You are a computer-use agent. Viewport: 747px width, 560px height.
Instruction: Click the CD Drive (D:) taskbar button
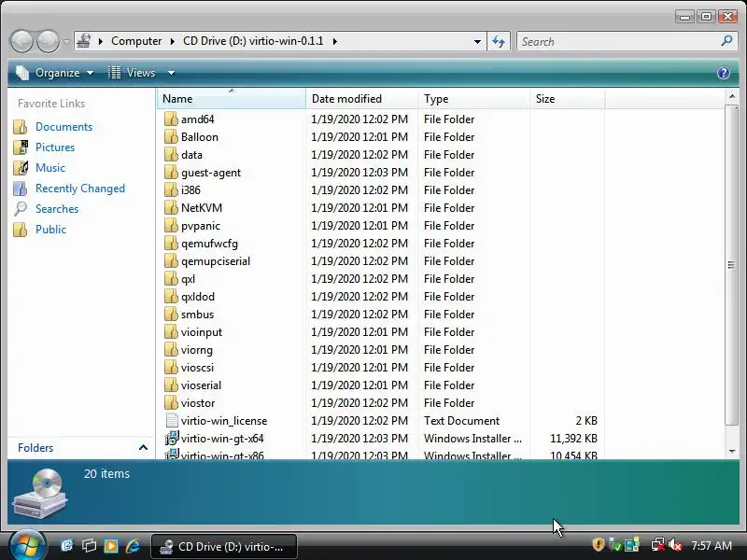pyautogui.click(x=224, y=546)
